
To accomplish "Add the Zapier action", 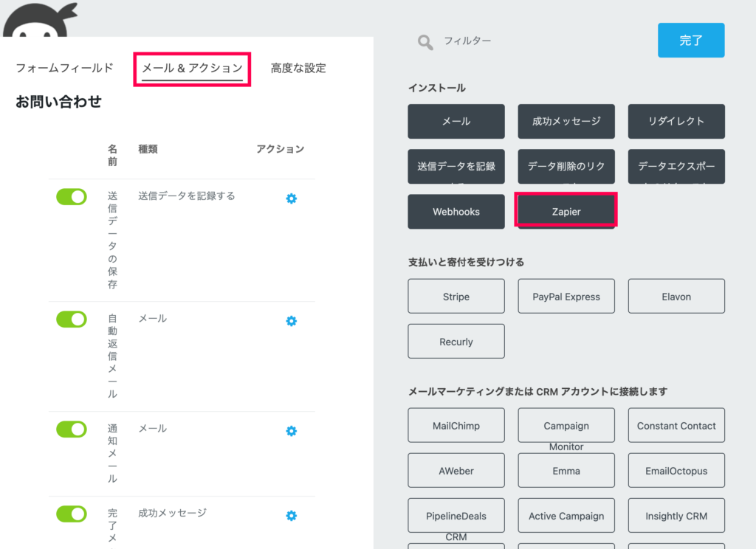I will pyautogui.click(x=566, y=210).
